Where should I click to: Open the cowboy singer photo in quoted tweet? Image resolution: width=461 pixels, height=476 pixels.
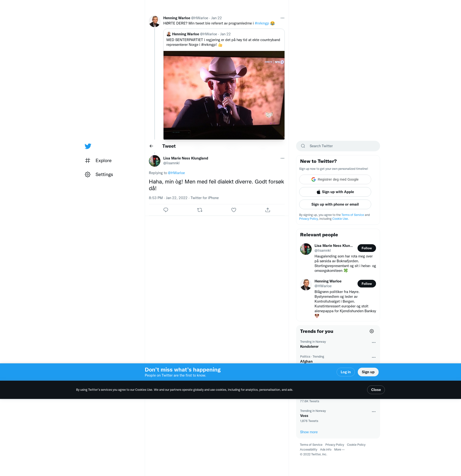pos(224,95)
